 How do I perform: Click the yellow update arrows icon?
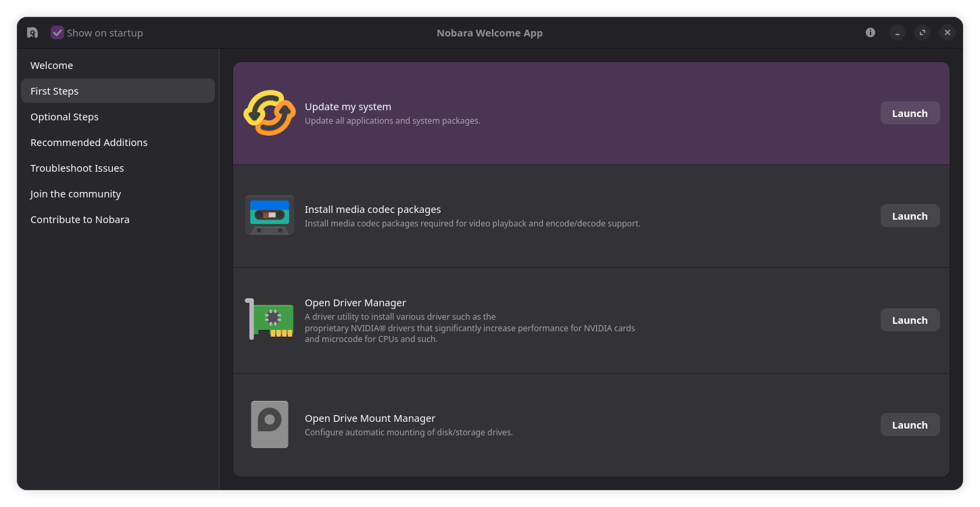pos(270,113)
